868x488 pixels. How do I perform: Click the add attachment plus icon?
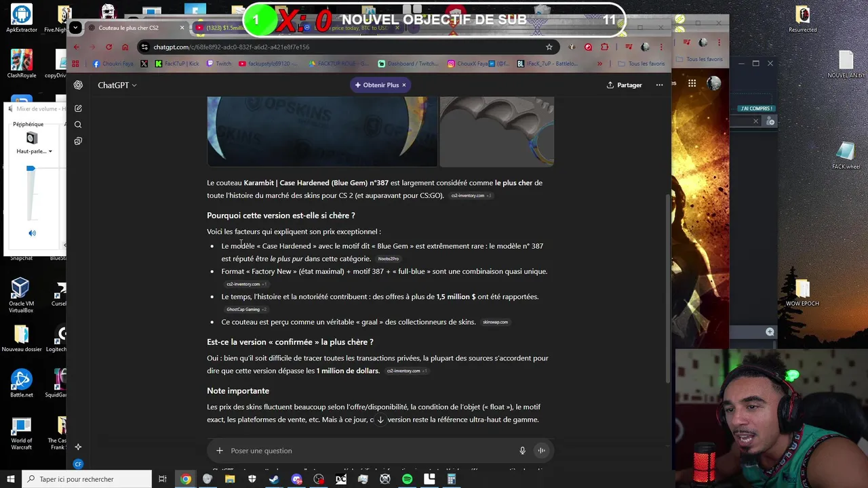coord(219,451)
